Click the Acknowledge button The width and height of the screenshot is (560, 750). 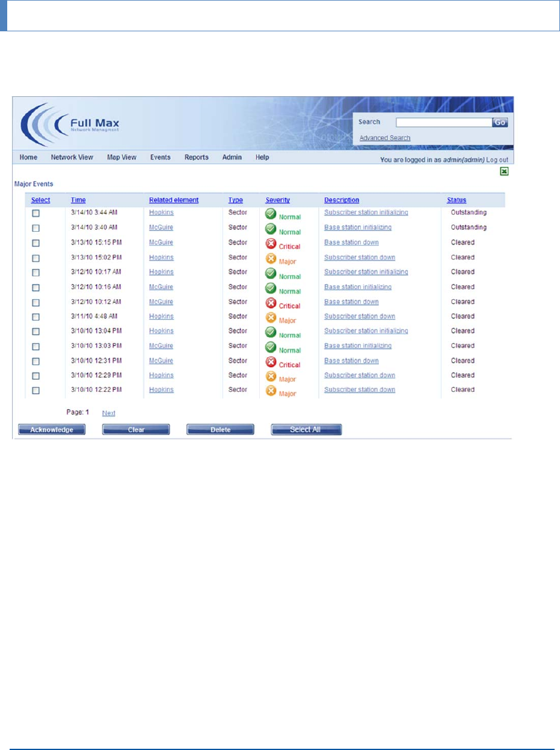click(52, 430)
